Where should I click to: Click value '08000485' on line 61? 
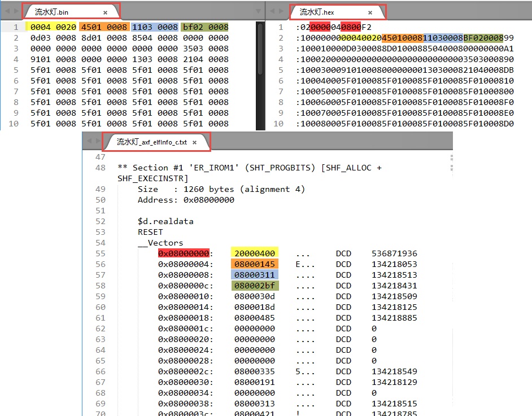pyautogui.click(x=255, y=318)
